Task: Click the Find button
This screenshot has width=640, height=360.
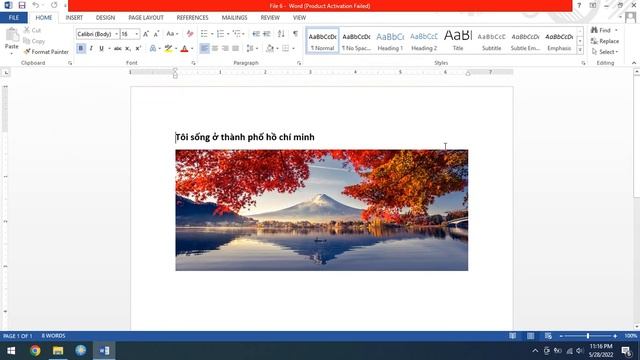Action: pyautogui.click(x=601, y=30)
